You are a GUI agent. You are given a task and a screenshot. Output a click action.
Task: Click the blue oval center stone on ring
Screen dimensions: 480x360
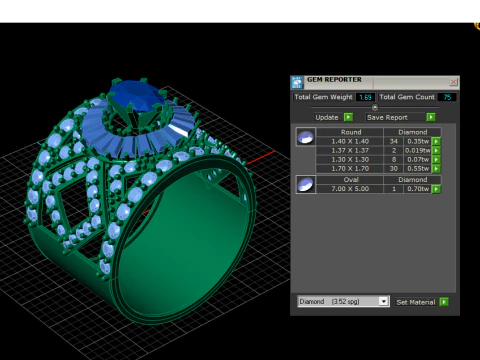point(137,95)
